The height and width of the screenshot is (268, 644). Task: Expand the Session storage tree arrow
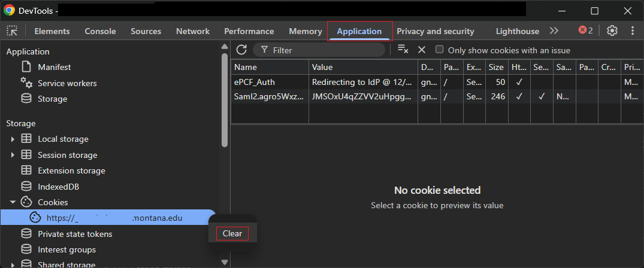coord(13,155)
